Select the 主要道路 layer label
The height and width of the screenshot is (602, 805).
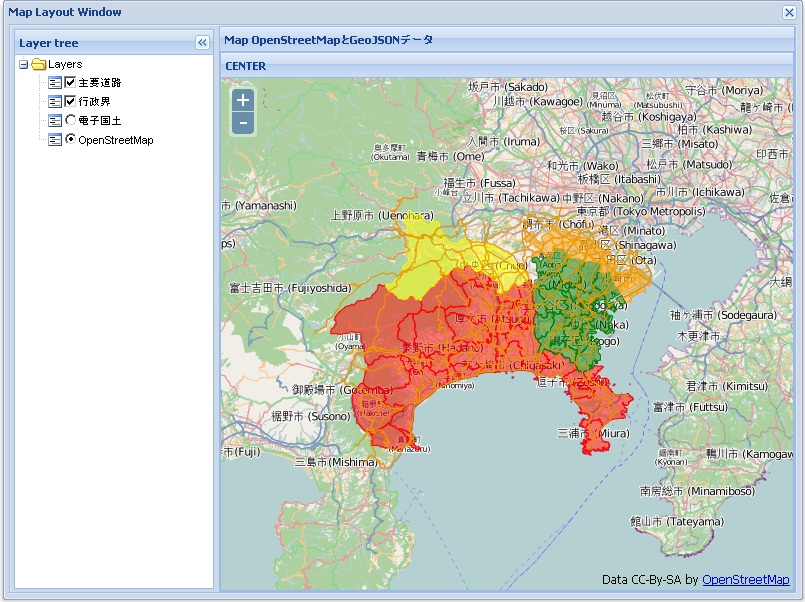point(100,83)
